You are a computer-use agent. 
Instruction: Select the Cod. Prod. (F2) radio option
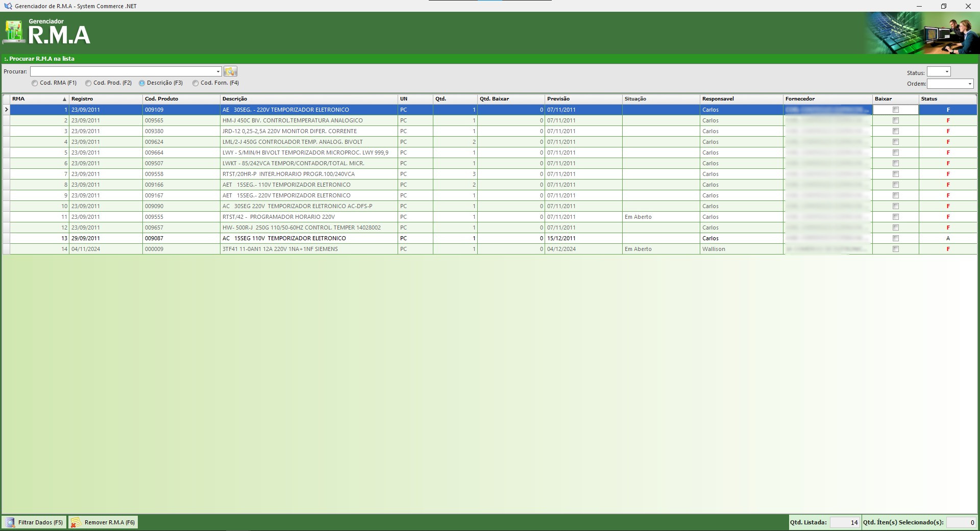88,83
